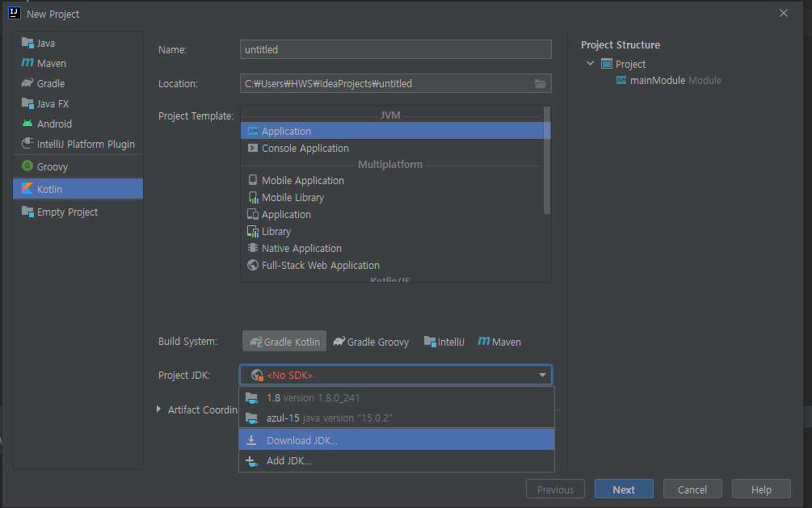The height and width of the screenshot is (508, 812).
Task: Pick Full-Stack Web Application template
Action: [x=392, y=265]
